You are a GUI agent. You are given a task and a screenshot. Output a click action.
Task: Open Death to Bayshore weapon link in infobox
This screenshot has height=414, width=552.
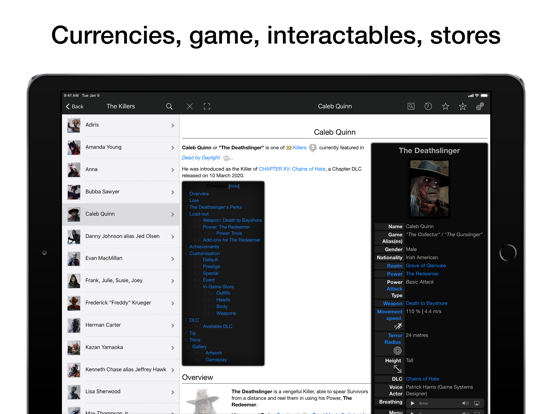pyautogui.click(x=426, y=303)
